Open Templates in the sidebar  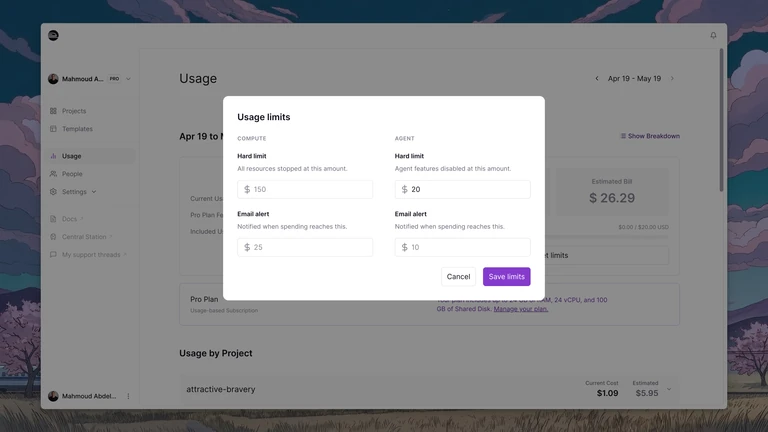[x=77, y=129]
